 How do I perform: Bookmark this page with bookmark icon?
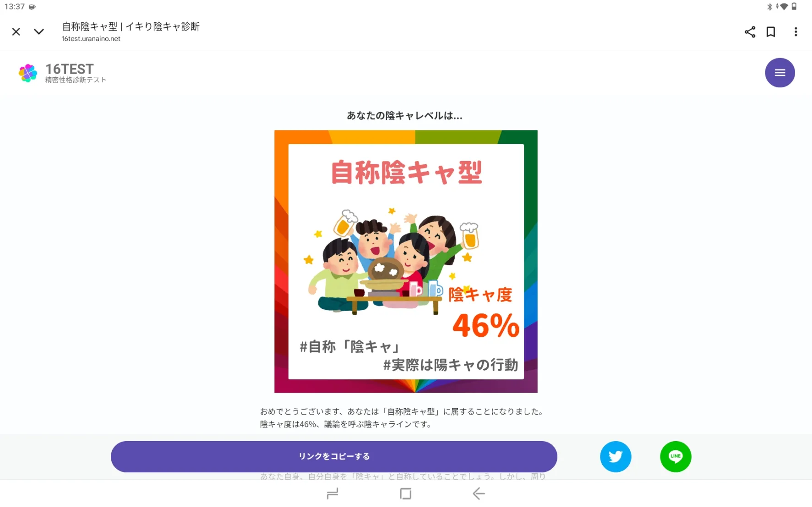pos(771,32)
